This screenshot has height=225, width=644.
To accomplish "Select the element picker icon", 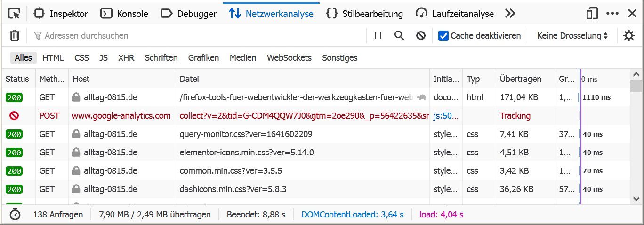I will [x=15, y=14].
